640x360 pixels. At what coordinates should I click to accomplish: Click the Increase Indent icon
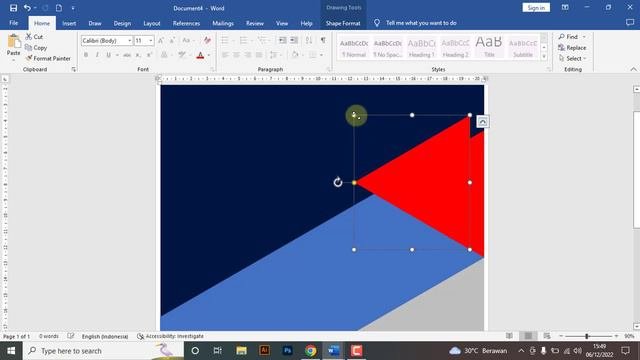[x=294, y=40]
